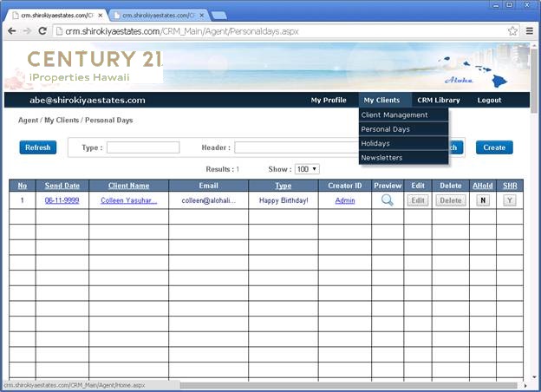The height and width of the screenshot is (392, 541).
Task: Click the Century 21 iProperties logo
Action: (94, 66)
